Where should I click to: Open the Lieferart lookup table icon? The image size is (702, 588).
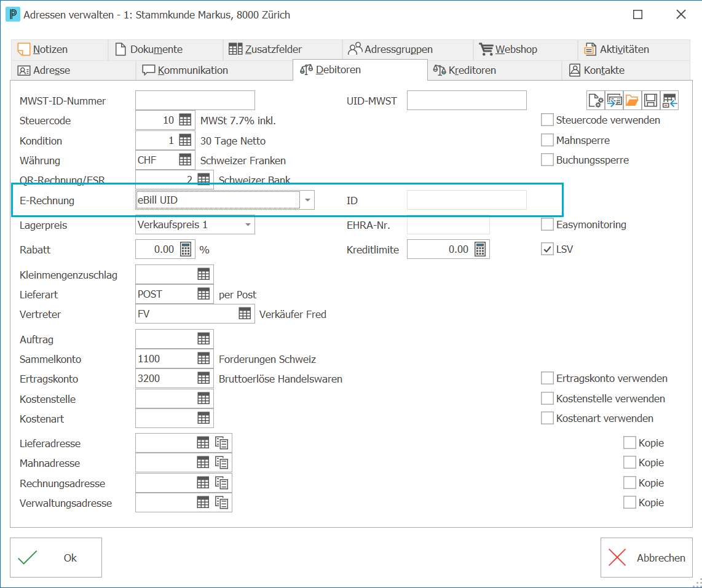click(x=203, y=294)
